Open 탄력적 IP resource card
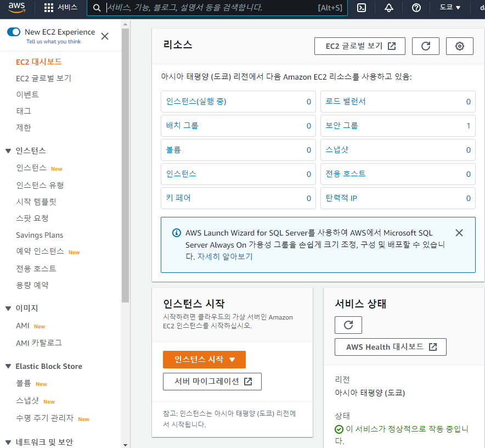This screenshot has height=448, width=485. [x=398, y=198]
